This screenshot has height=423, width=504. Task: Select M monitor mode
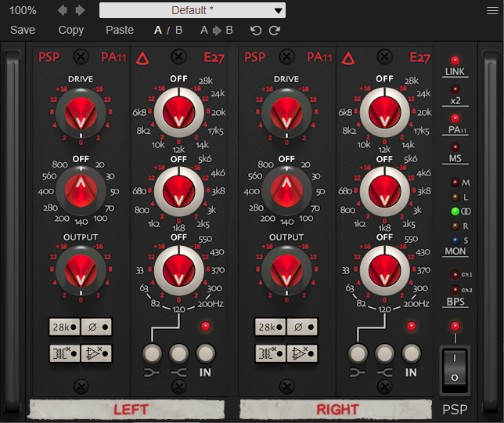(455, 183)
